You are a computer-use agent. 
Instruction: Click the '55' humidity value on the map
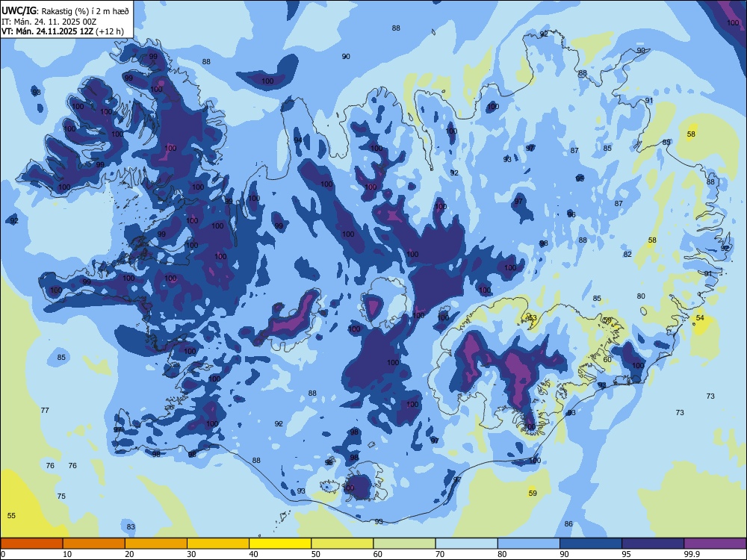pos(11,515)
